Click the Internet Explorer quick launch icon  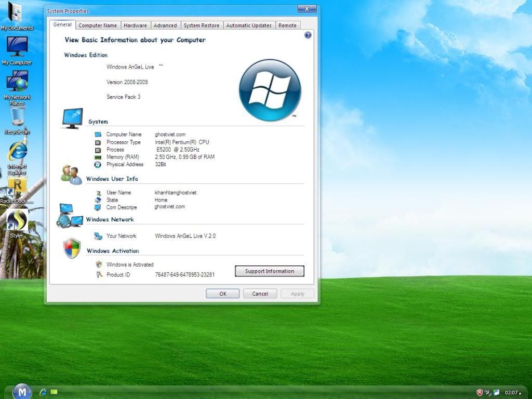point(43,392)
